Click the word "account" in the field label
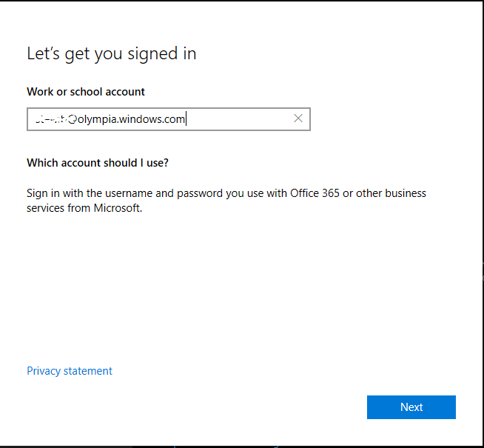The width and height of the screenshot is (484, 448). (x=124, y=92)
